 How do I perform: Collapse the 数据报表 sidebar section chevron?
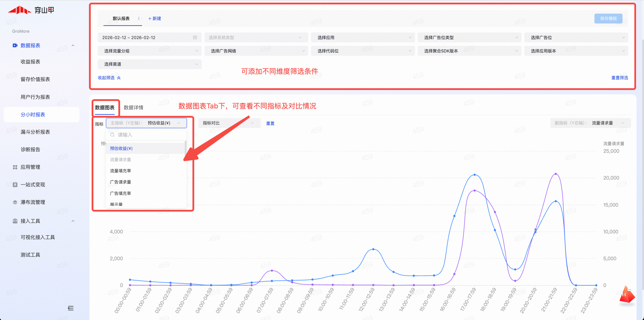click(x=73, y=45)
